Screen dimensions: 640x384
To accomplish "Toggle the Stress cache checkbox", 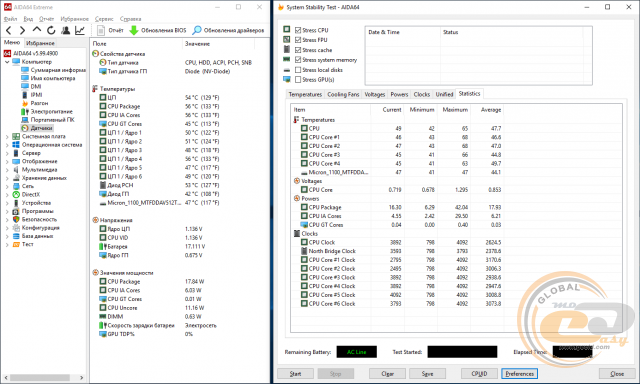I will tap(298, 50).
